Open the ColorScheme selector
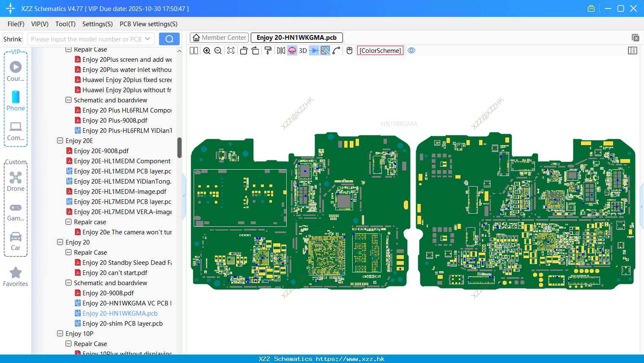Viewport: 644px width, 363px height. point(380,51)
